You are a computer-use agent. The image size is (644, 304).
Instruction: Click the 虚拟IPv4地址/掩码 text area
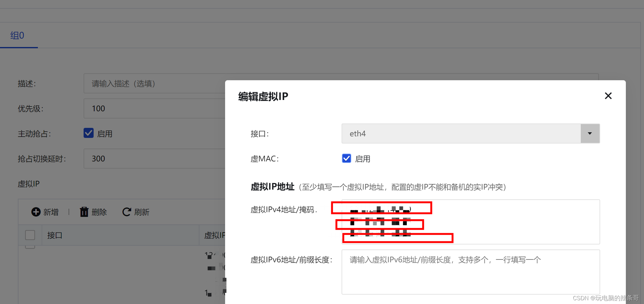471,222
